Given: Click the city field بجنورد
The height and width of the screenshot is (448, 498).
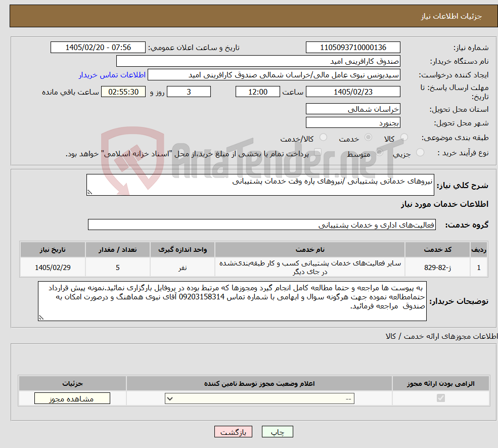Looking at the screenshot, I should click(353, 123).
